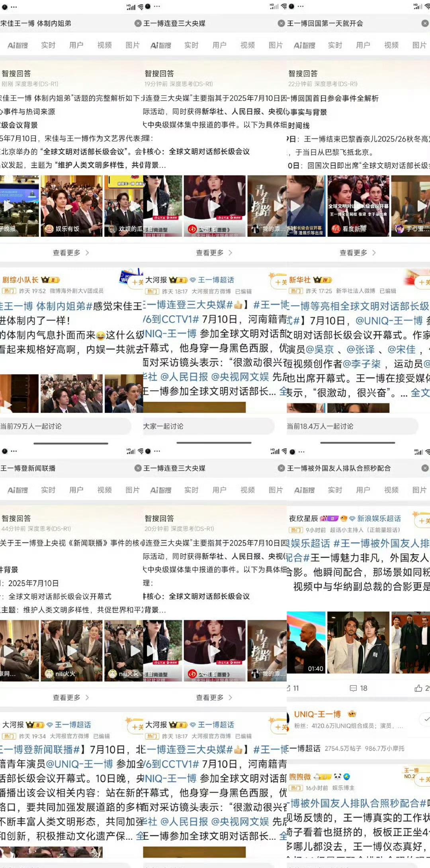
Task: Follow 剧综小队长 with the + button
Action: point(136,282)
